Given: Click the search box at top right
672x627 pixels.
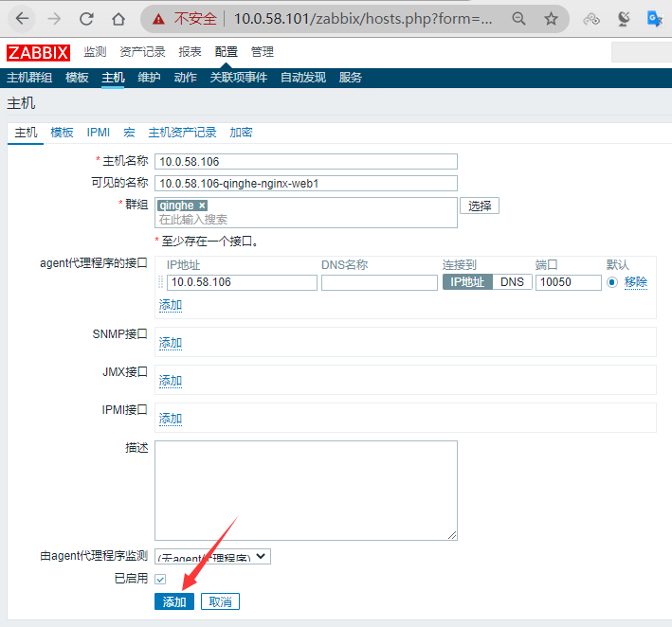Looking at the screenshot, I should [x=642, y=52].
